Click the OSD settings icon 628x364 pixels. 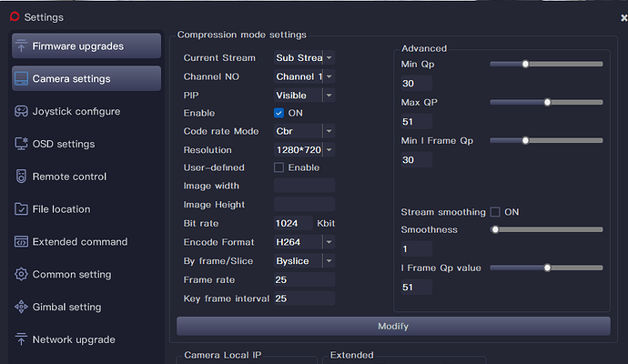pyautogui.click(x=21, y=144)
